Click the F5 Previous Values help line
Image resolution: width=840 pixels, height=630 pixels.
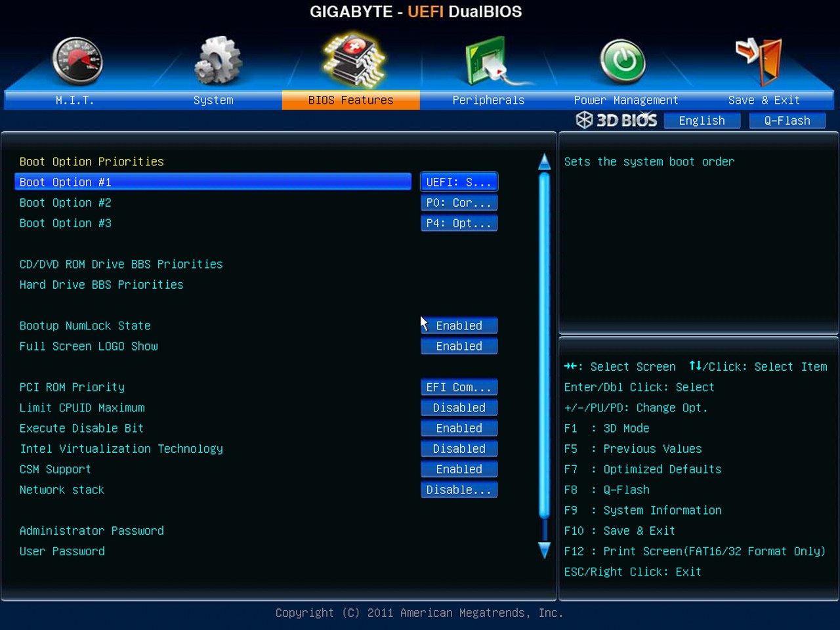click(x=633, y=449)
